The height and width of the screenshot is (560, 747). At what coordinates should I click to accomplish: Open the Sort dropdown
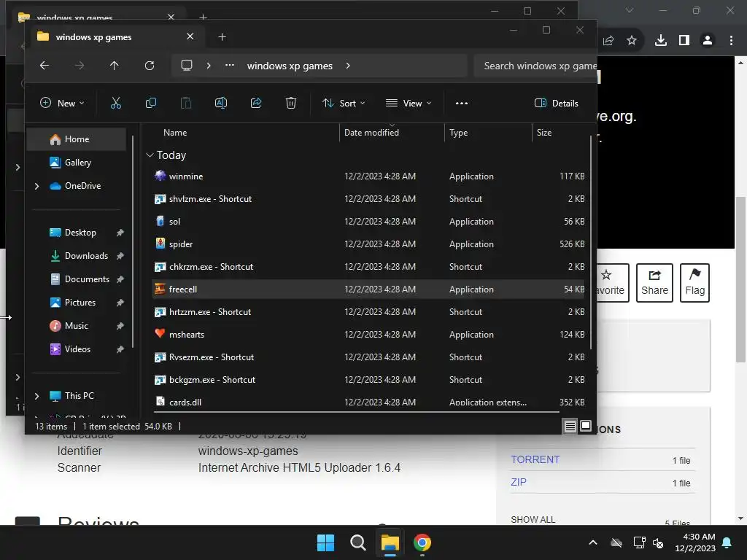click(344, 104)
